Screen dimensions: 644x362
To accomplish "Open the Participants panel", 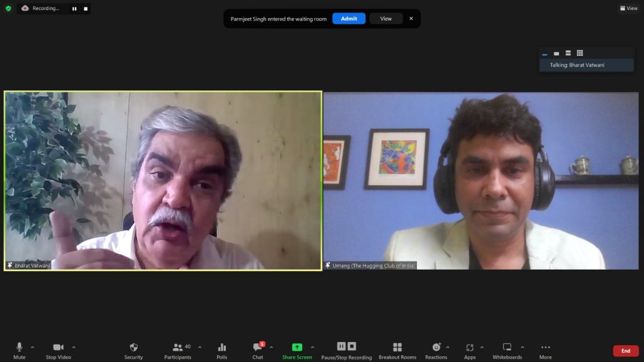I will click(178, 351).
